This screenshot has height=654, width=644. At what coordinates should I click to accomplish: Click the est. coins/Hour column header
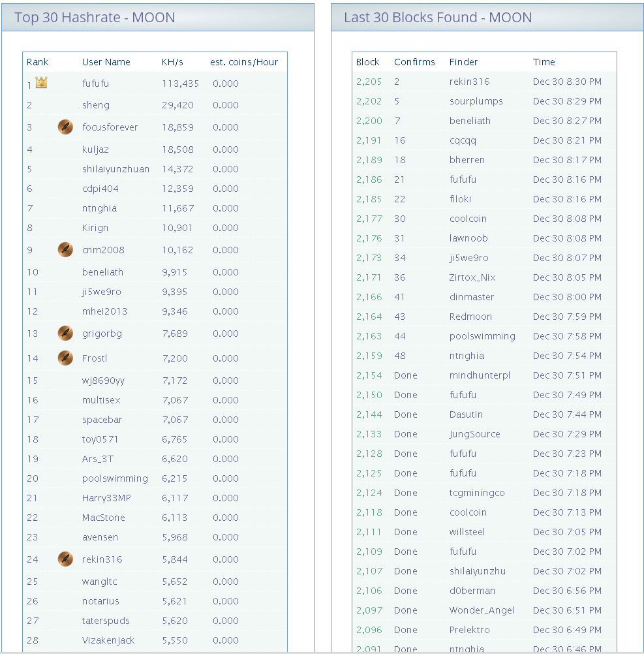pos(244,62)
